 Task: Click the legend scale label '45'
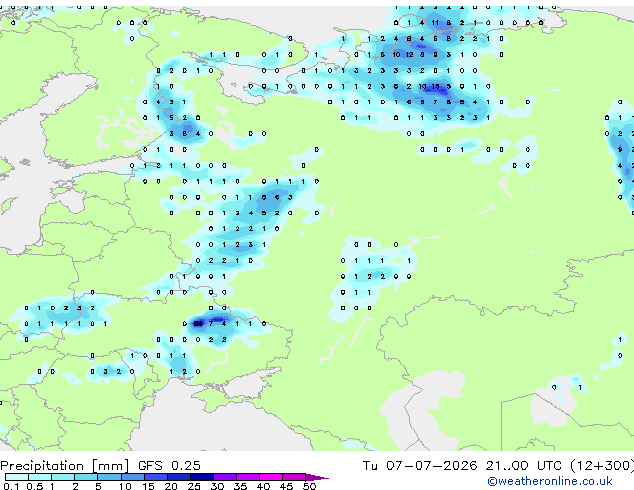[x=286, y=486]
